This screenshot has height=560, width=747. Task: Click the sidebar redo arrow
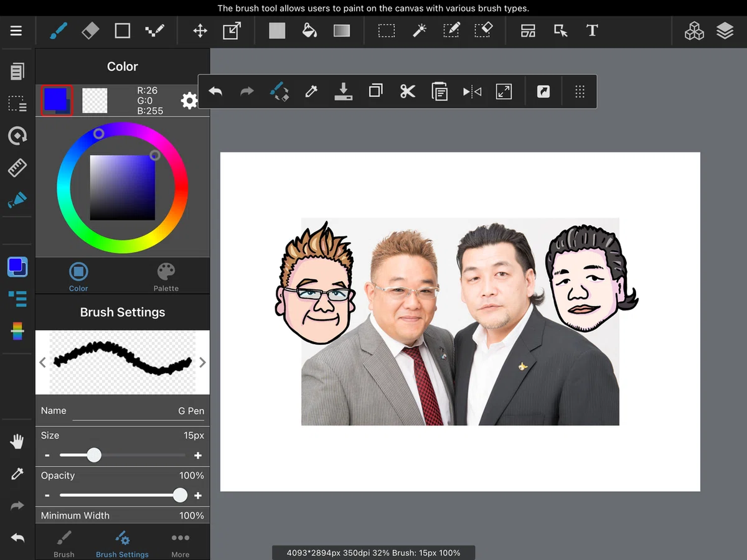(17, 506)
